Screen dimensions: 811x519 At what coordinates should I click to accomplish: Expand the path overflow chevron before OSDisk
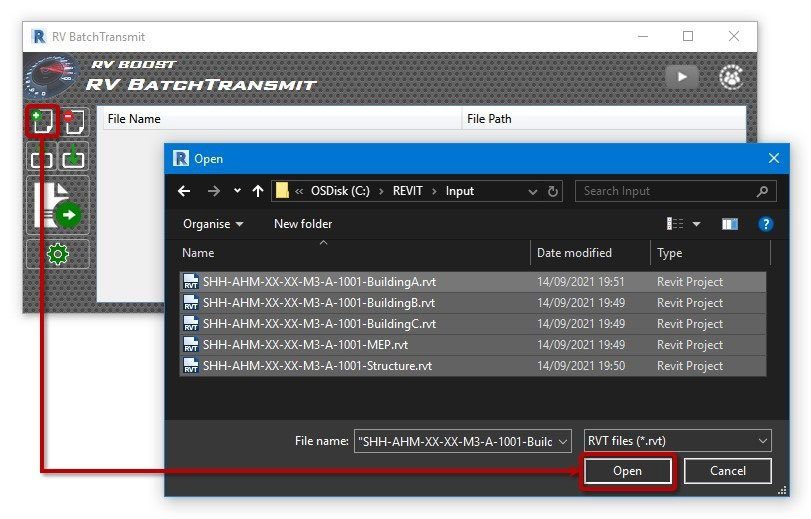pos(299,192)
